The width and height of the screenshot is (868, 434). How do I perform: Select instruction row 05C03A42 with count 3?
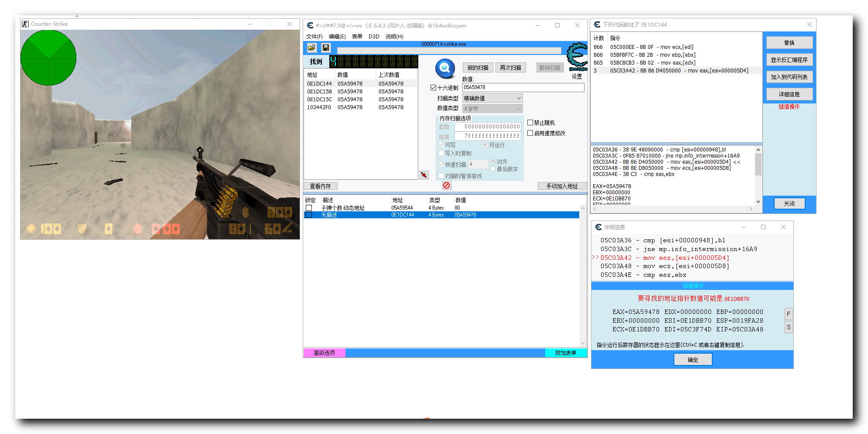pyautogui.click(x=676, y=71)
